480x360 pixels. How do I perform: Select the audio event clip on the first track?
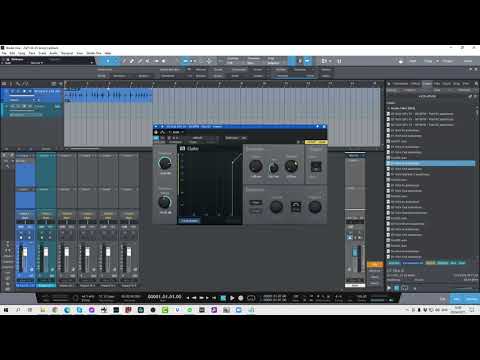click(108, 95)
